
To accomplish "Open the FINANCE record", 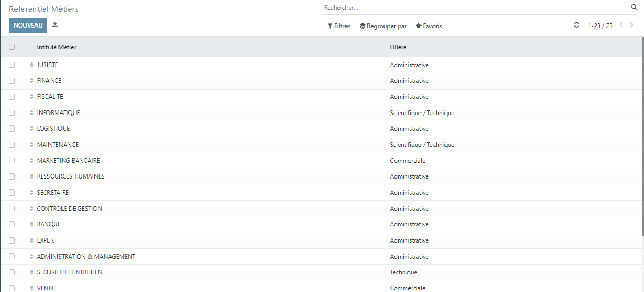I will pyautogui.click(x=49, y=81).
